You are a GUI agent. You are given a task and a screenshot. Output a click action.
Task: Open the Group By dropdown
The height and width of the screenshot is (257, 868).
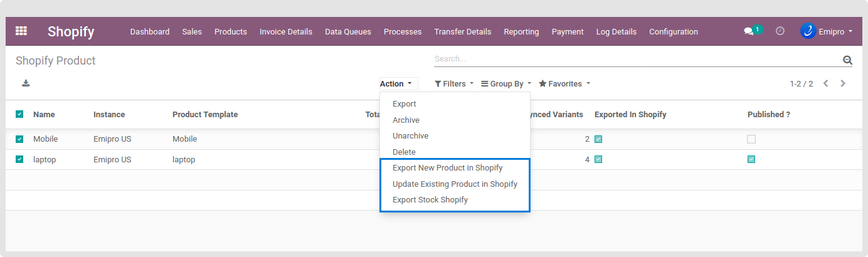[x=505, y=83]
